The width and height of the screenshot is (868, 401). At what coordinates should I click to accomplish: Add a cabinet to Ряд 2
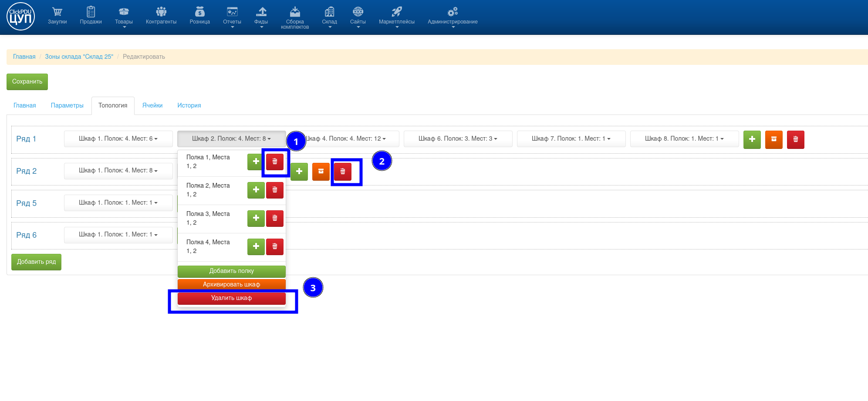299,172
